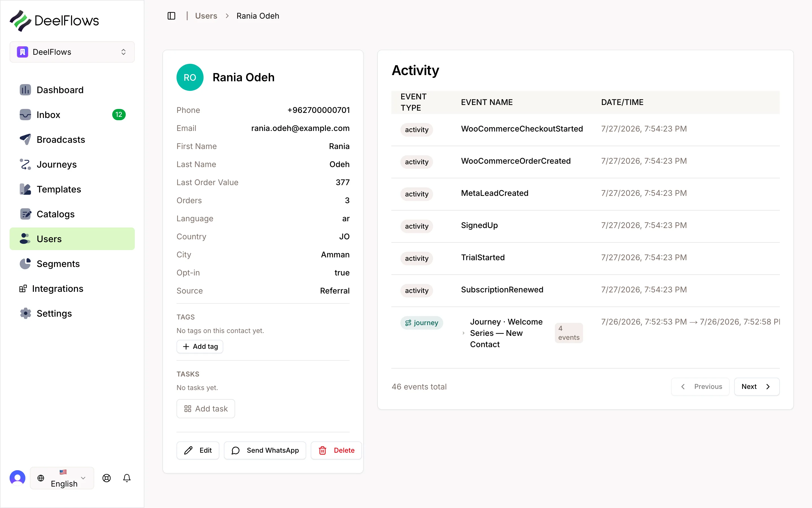Click the MetaLeadCreated event
Image resolution: width=812 pixels, height=508 pixels.
(x=495, y=193)
